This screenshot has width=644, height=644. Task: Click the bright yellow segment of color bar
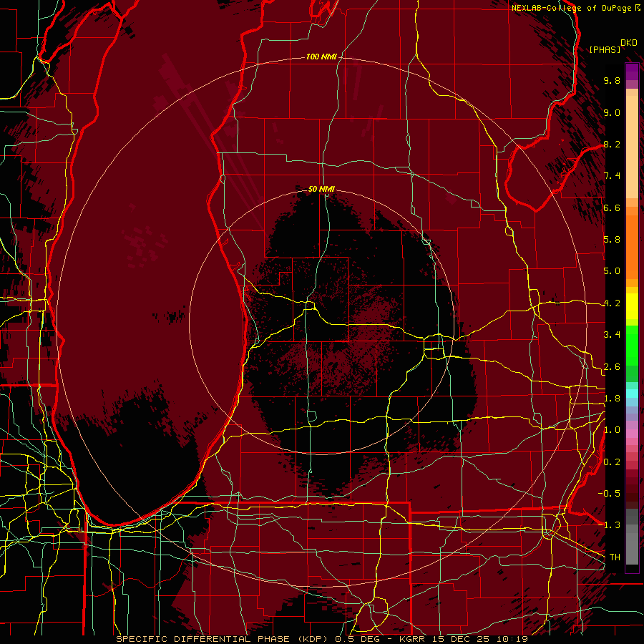coord(632,306)
